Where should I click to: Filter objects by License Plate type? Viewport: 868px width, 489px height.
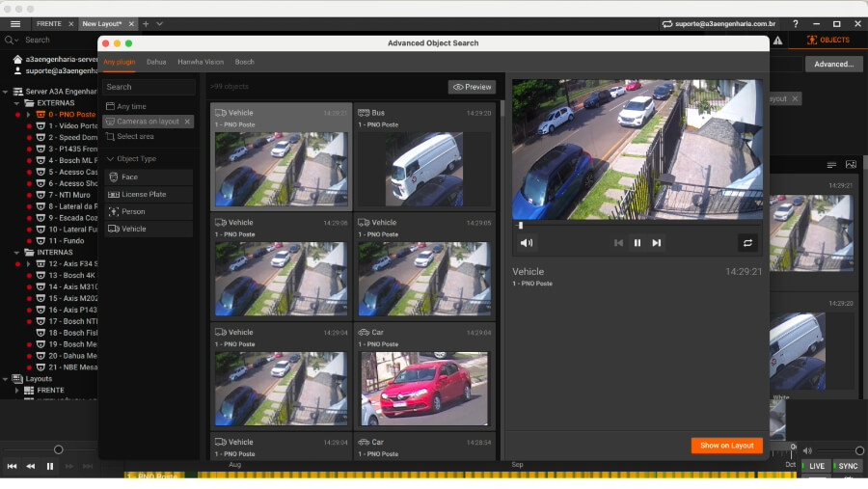[149, 195]
